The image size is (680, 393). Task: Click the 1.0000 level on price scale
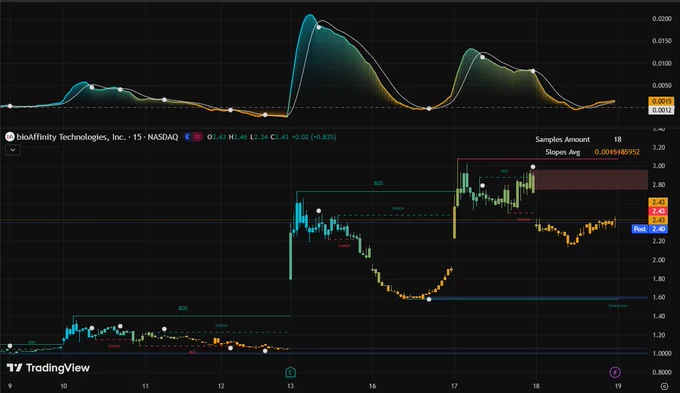pos(662,354)
